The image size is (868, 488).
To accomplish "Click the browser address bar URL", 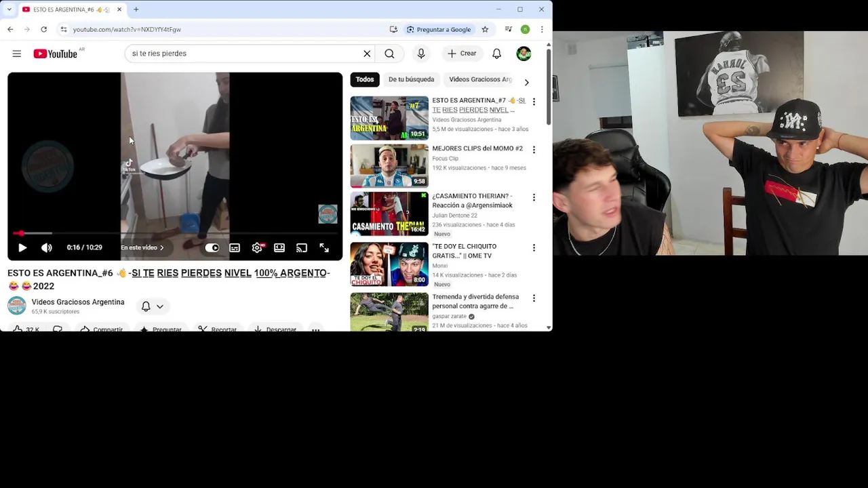I will (127, 30).
